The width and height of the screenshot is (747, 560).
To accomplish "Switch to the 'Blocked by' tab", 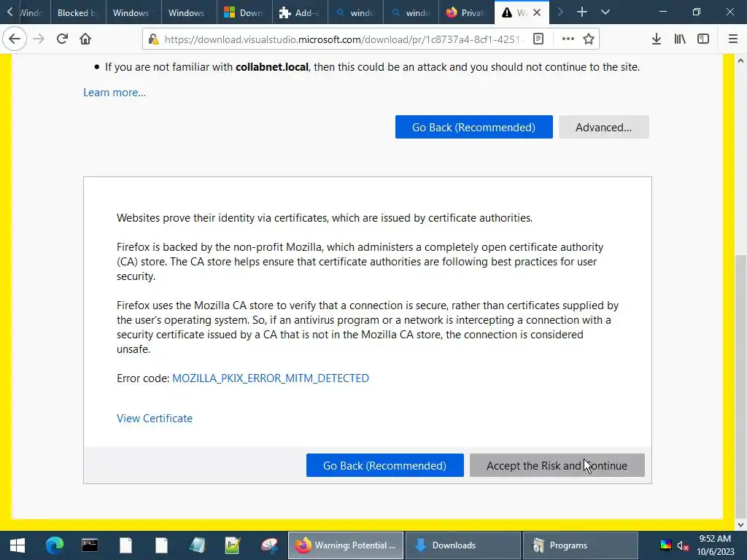I will 77,13.
